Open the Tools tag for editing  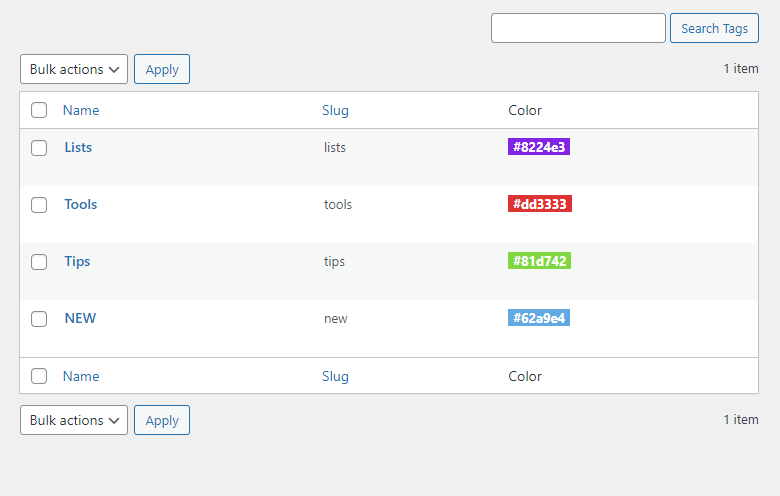(x=81, y=205)
